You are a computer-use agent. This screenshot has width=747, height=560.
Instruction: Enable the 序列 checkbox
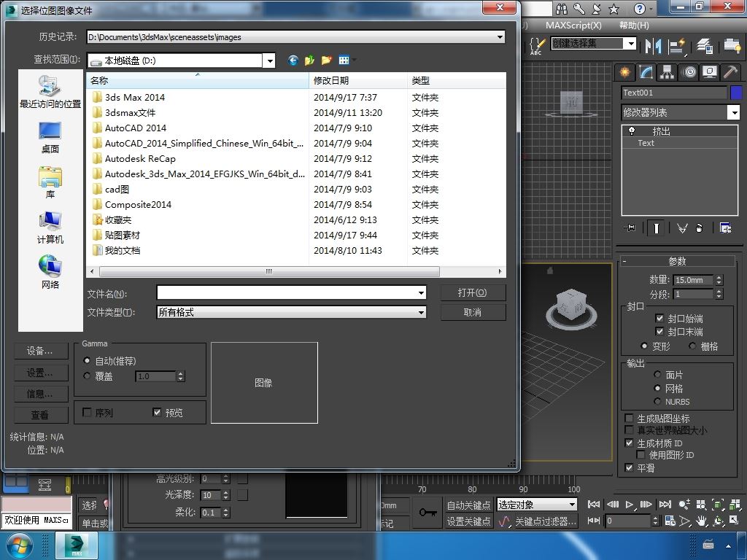tap(87, 412)
